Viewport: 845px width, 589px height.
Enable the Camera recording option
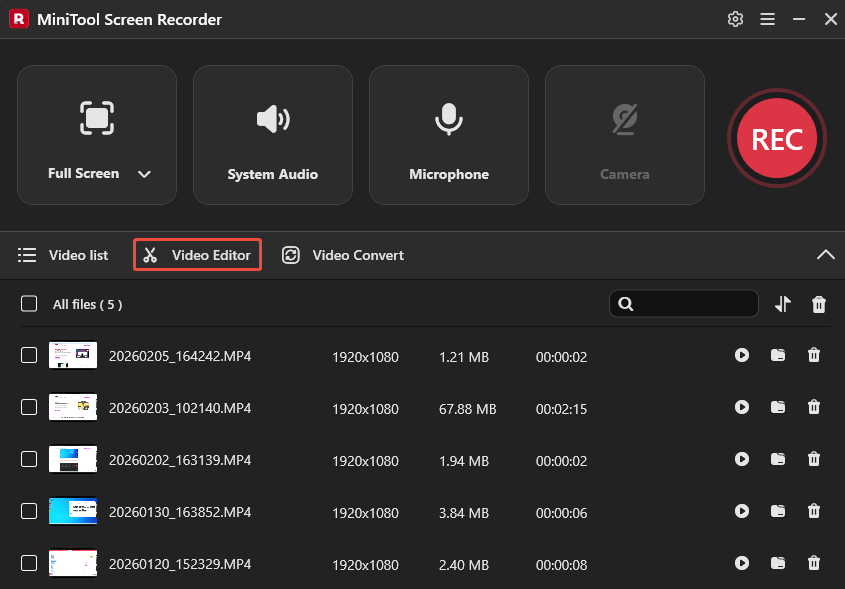624,135
